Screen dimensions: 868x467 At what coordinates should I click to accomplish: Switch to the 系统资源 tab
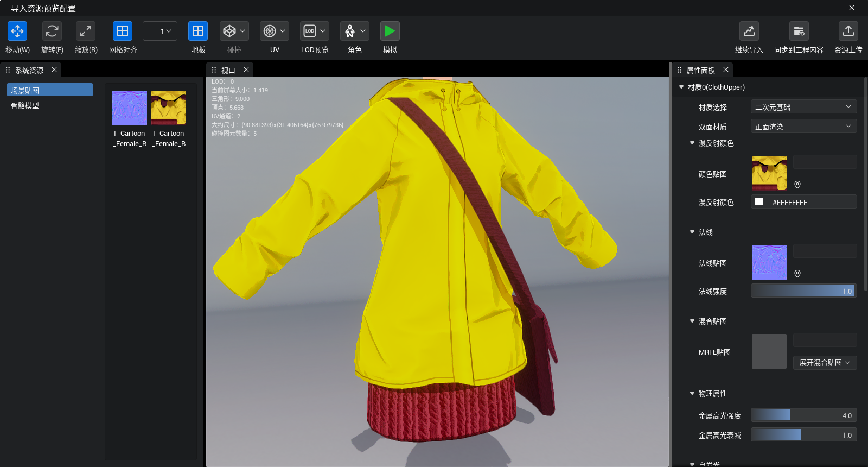click(x=29, y=70)
